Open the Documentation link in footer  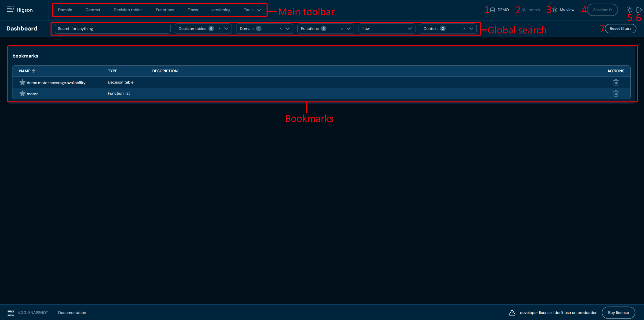(72, 313)
